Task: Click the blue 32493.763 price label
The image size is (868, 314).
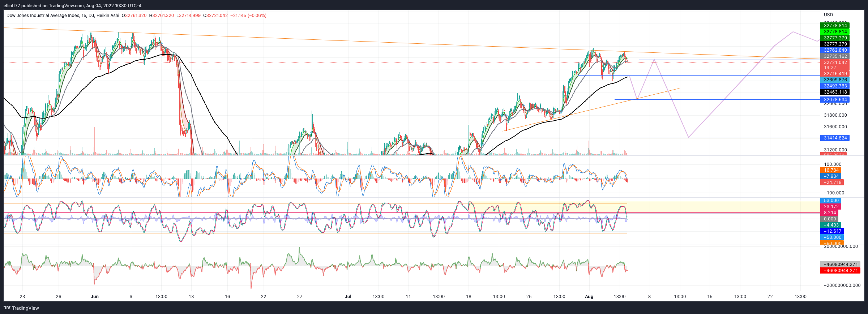Action: click(x=835, y=86)
